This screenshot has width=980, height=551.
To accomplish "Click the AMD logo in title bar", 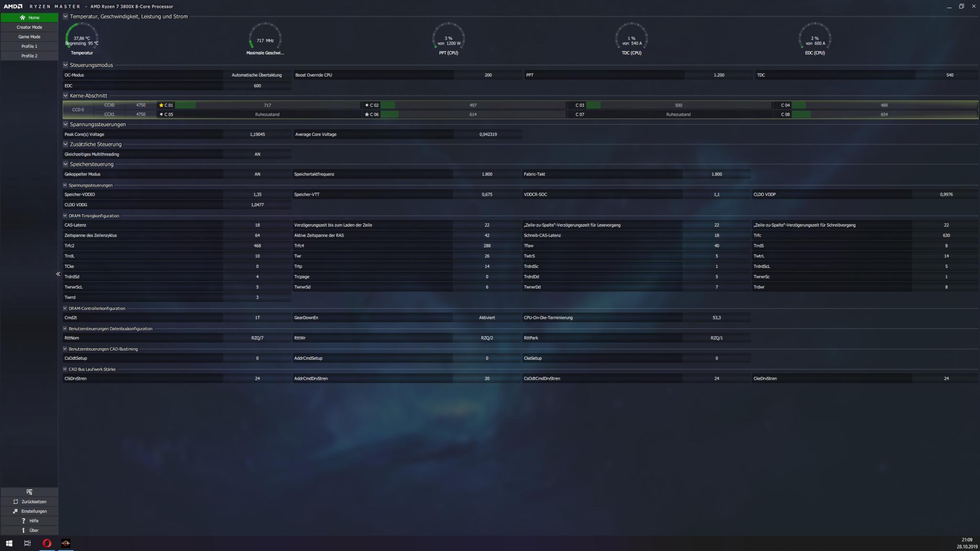I will tap(13, 6).
